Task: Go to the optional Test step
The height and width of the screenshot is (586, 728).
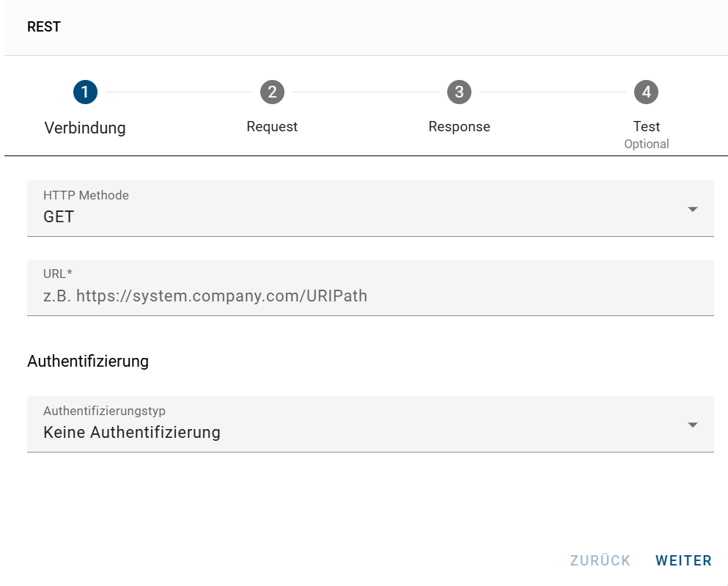Action: [x=646, y=126]
